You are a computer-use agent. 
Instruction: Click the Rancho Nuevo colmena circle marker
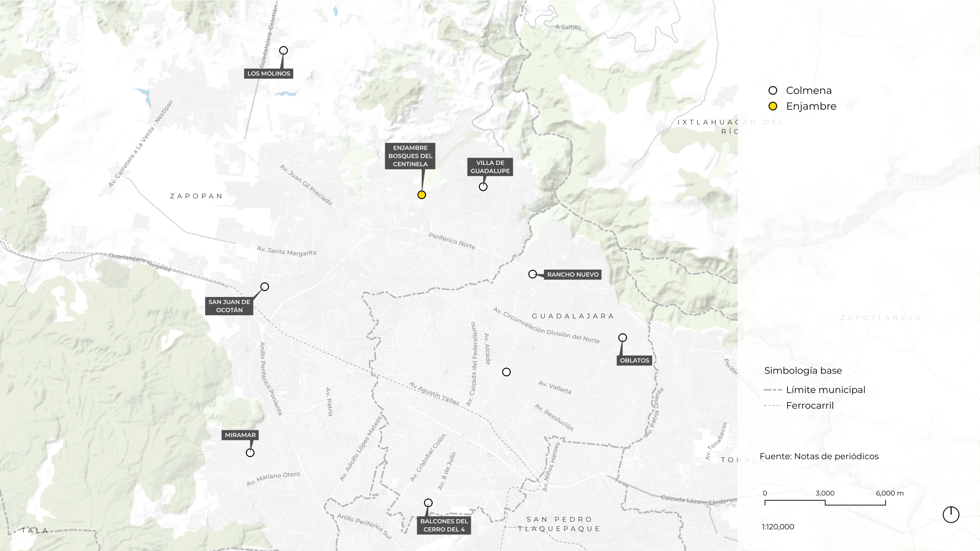click(532, 274)
